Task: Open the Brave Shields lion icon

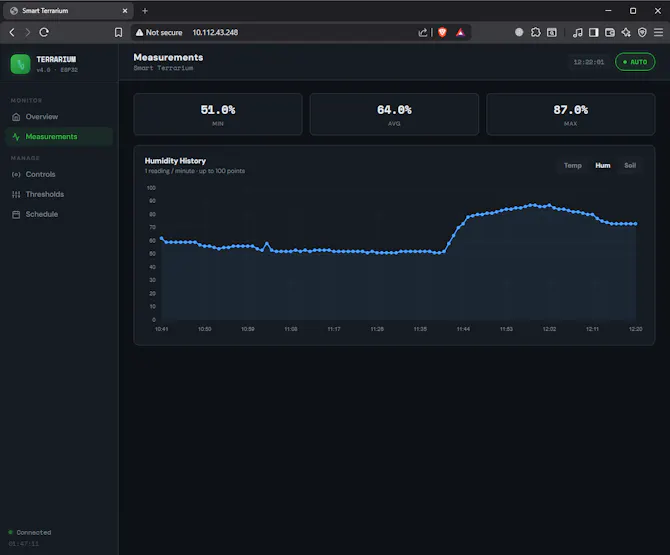Action: (x=442, y=32)
